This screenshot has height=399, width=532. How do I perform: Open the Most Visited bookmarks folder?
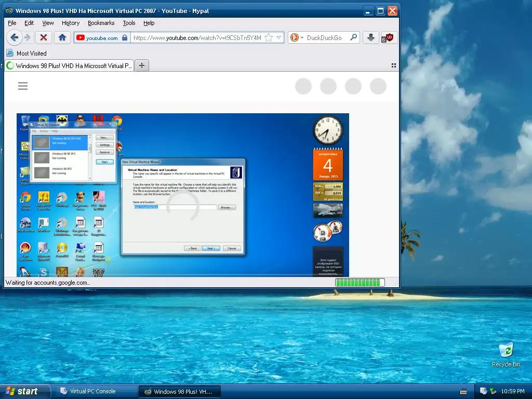pos(26,54)
